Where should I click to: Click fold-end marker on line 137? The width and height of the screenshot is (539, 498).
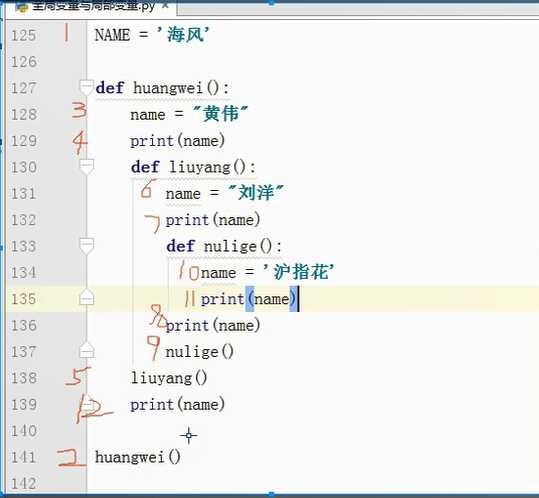[x=86, y=351]
